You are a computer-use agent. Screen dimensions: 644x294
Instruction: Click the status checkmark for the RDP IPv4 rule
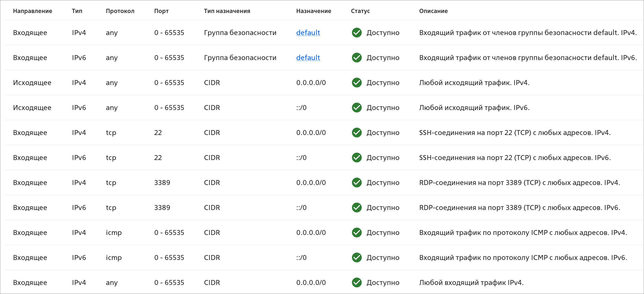357,183
